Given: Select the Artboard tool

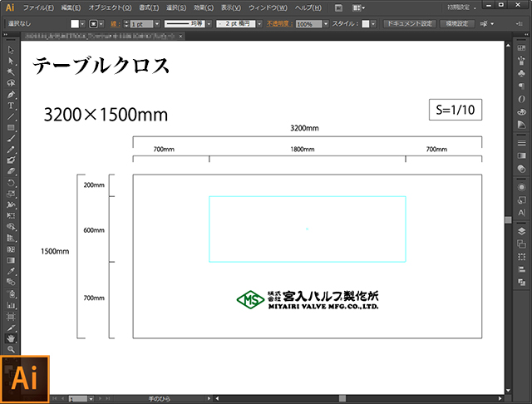Looking at the screenshot, I should tap(11, 317).
